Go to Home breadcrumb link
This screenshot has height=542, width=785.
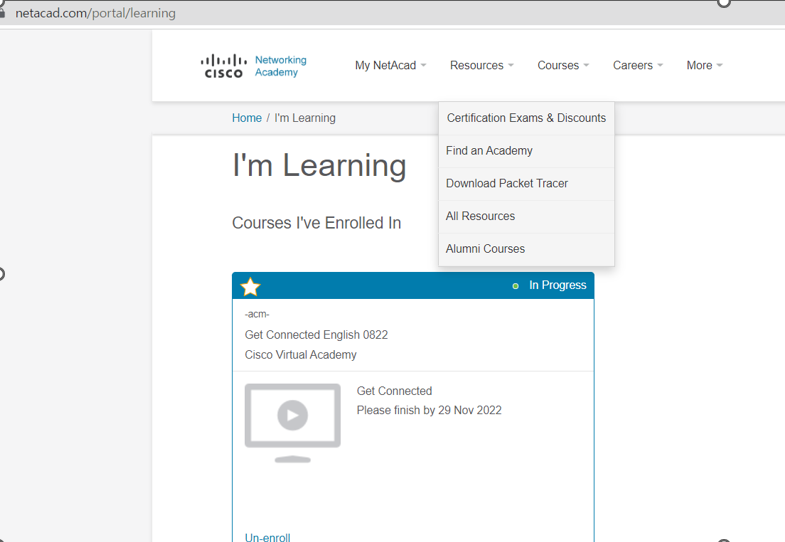246,118
